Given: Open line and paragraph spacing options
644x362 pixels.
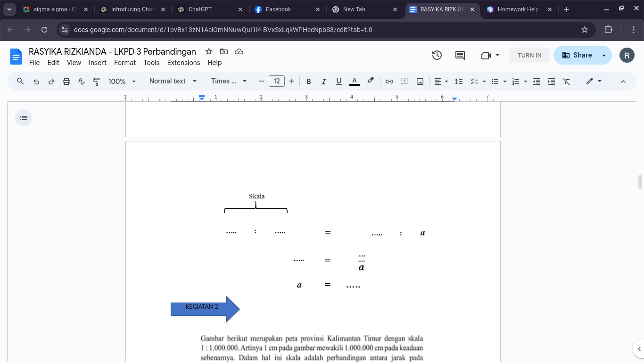Looking at the screenshot, I should pyautogui.click(x=459, y=81).
